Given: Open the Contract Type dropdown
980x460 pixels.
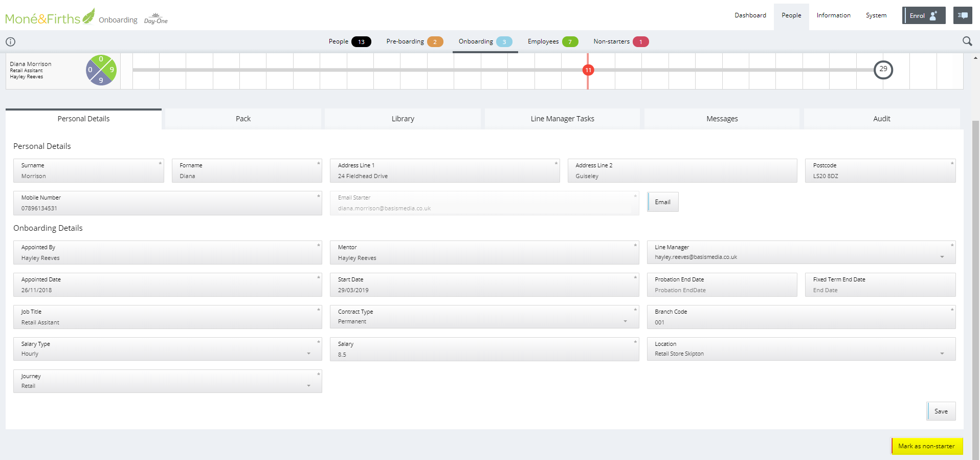Looking at the screenshot, I should point(625,321).
